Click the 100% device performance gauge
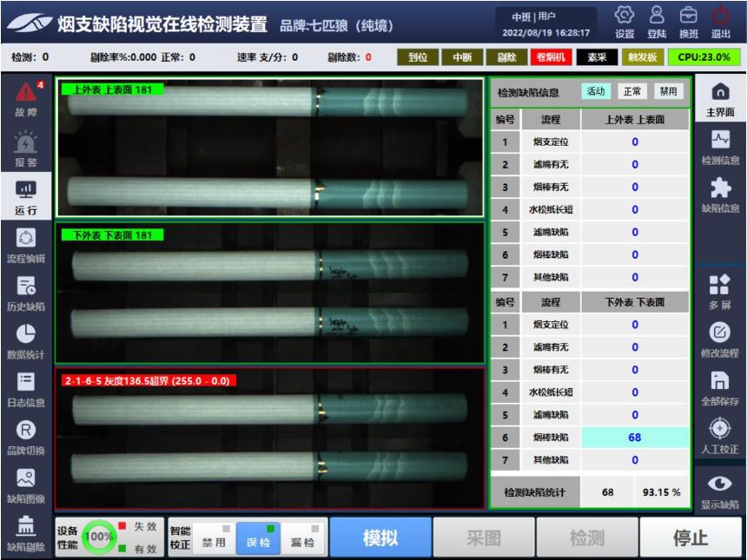Screen dimensions: 747x560 pos(100,537)
